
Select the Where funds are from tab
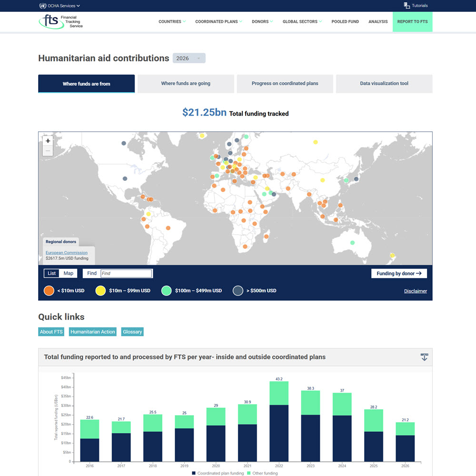coord(86,83)
